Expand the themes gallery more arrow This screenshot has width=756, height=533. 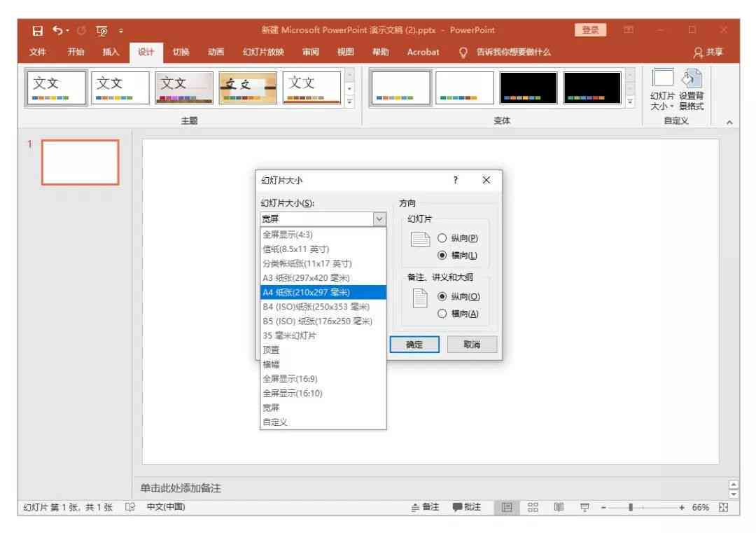coord(349,102)
